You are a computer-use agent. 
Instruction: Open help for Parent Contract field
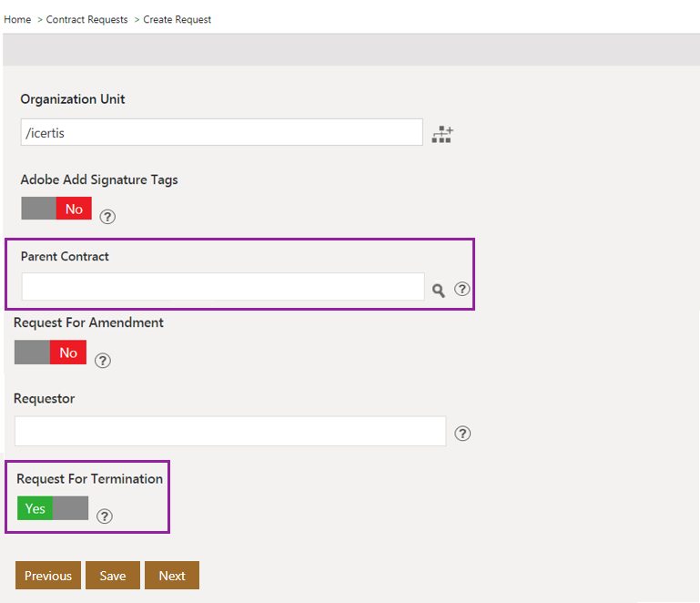462,289
